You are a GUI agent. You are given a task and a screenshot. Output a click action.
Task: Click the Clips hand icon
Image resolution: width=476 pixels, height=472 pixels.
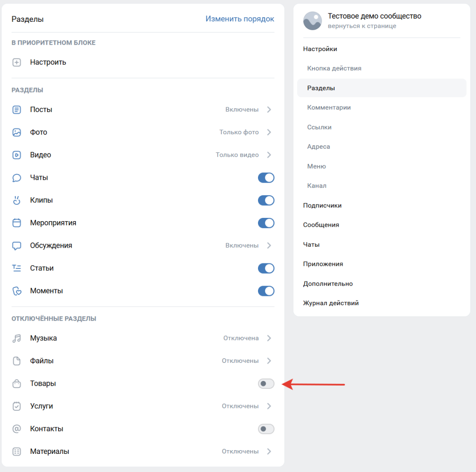[x=17, y=200]
